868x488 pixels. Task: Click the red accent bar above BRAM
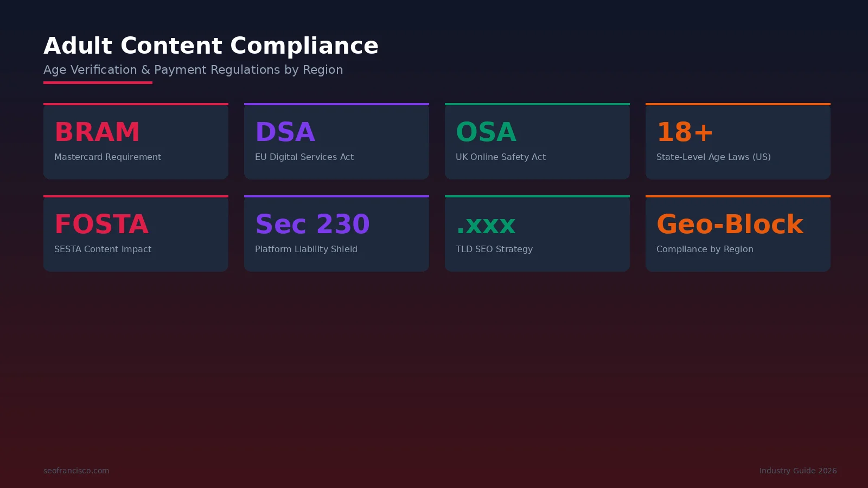[x=136, y=104]
